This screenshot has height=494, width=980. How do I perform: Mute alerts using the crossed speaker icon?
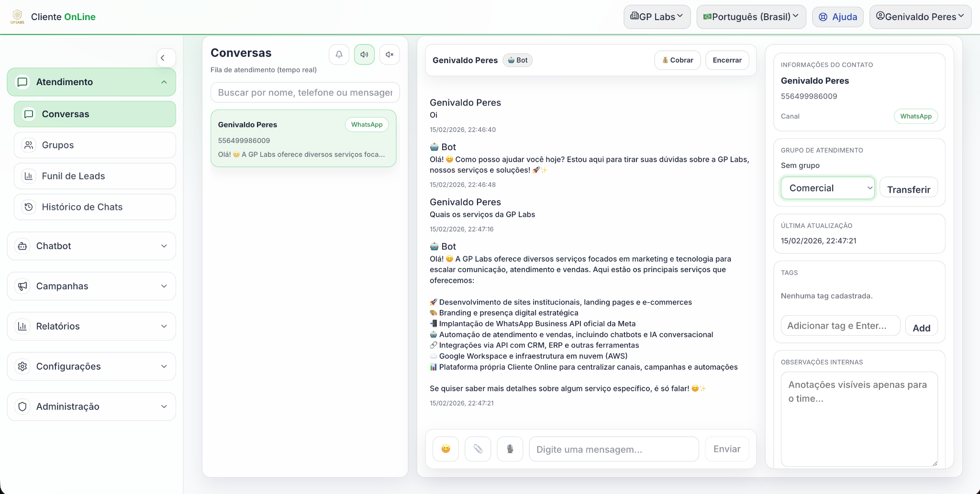(x=390, y=54)
